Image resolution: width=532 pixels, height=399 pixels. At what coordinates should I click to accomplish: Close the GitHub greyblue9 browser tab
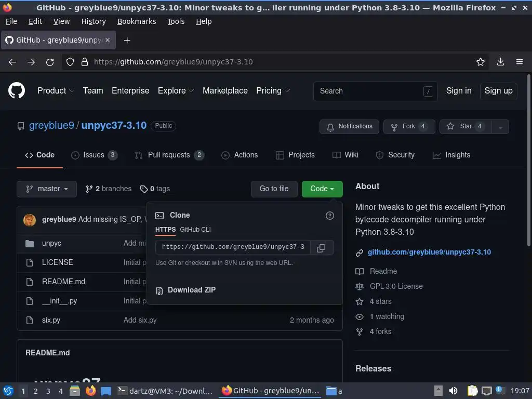click(x=108, y=40)
